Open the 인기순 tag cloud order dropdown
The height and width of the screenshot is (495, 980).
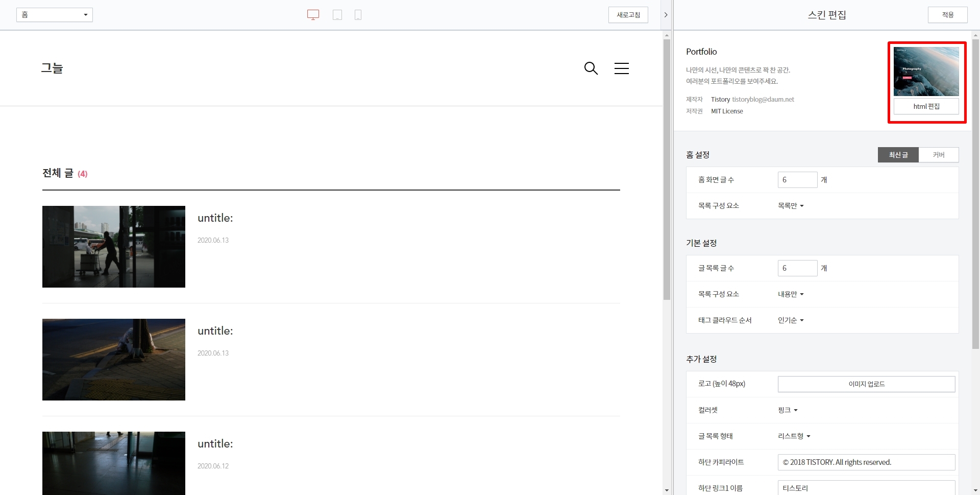tap(791, 320)
